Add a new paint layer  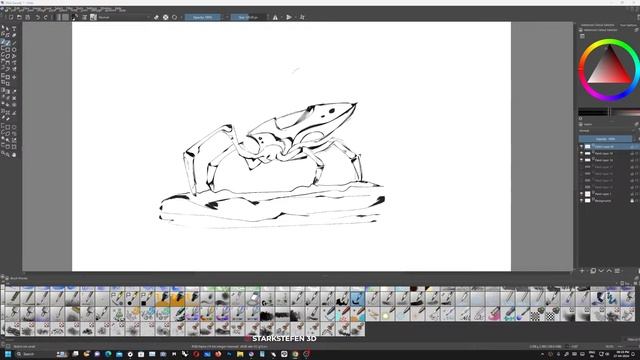tap(582, 271)
